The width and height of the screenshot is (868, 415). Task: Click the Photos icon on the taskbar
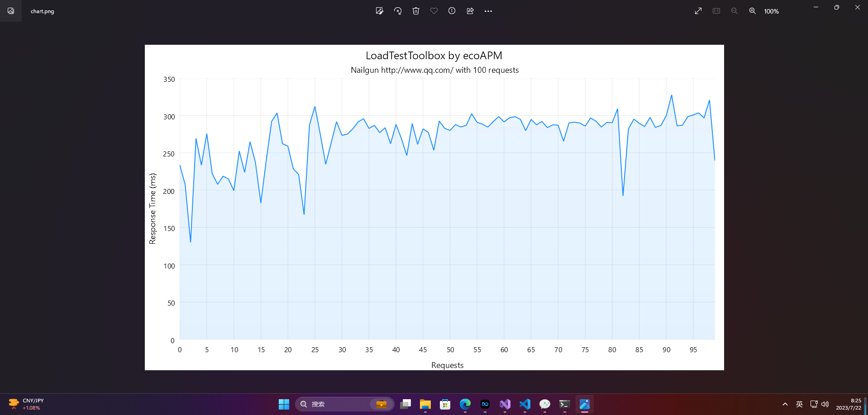pyautogui.click(x=585, y=404)
